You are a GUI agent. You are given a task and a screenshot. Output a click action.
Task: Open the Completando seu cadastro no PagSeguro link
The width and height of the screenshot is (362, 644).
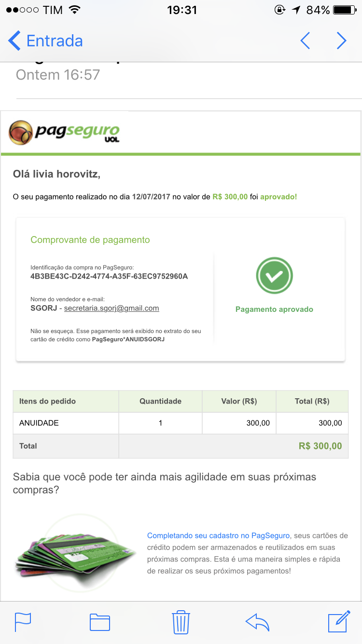219,535
